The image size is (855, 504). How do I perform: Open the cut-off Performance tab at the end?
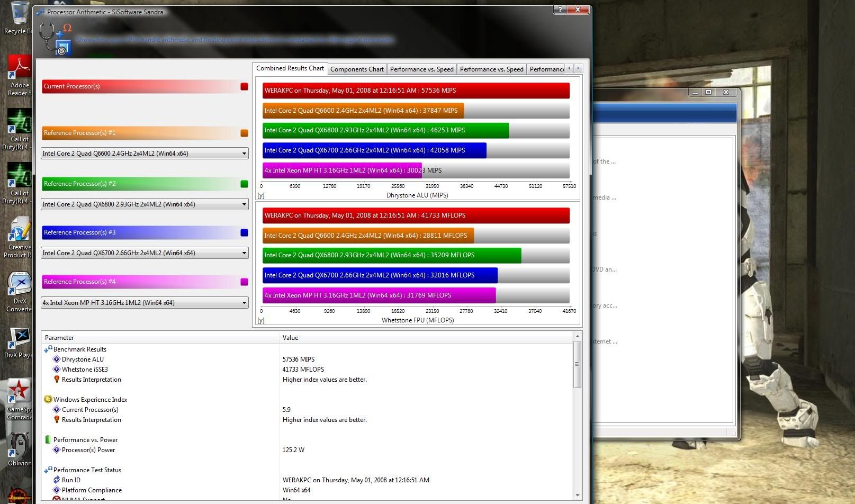click(546, 69)
